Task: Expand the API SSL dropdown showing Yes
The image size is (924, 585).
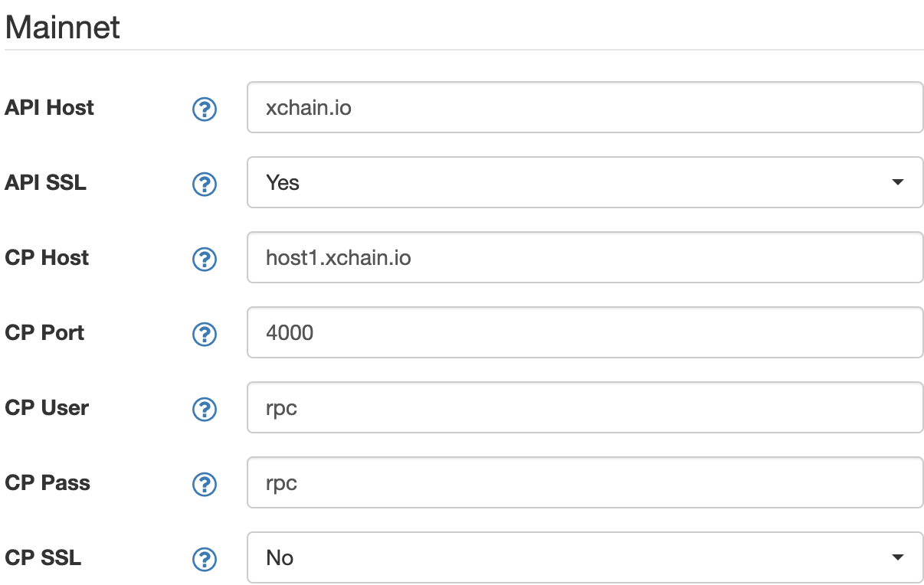Action: tap(585, 182)
